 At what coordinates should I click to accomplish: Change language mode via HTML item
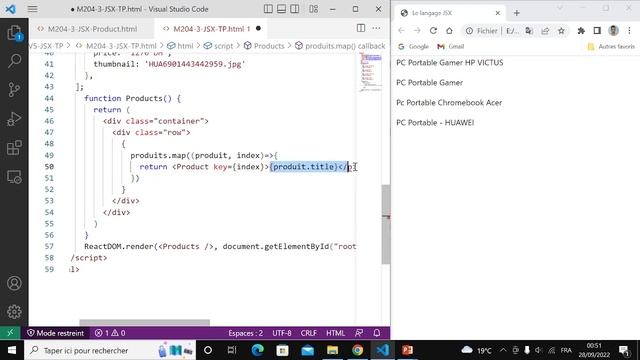(336, 333)
